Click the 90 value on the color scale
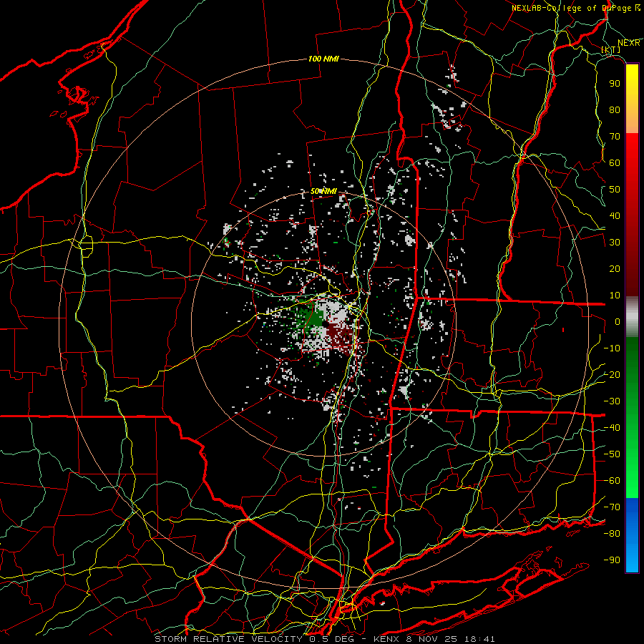Image resolution: width=644 pixels, height=644 pixels. pos(615,84)
